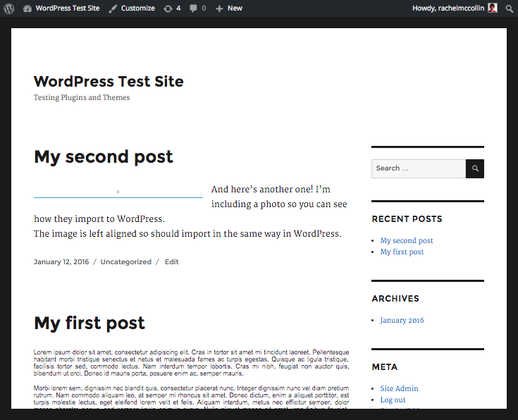Click the black sidebar search submit button
518x420 pixels.
click(x=475, y=168)
